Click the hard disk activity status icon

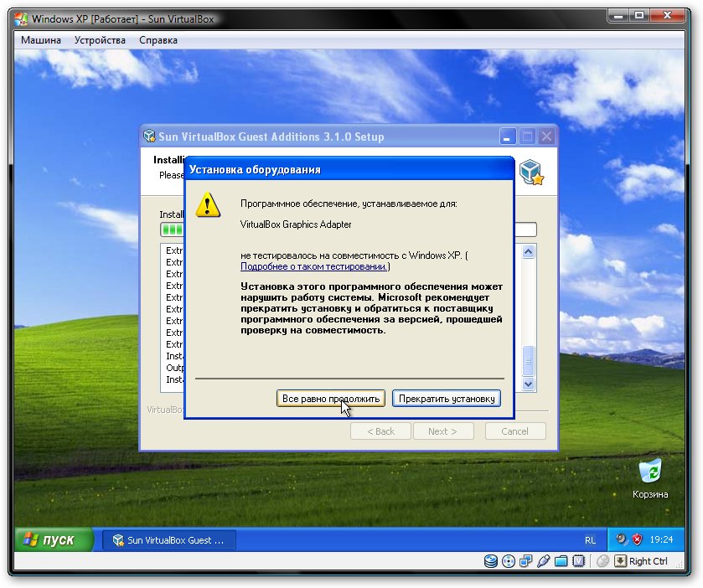click(491, 561)
